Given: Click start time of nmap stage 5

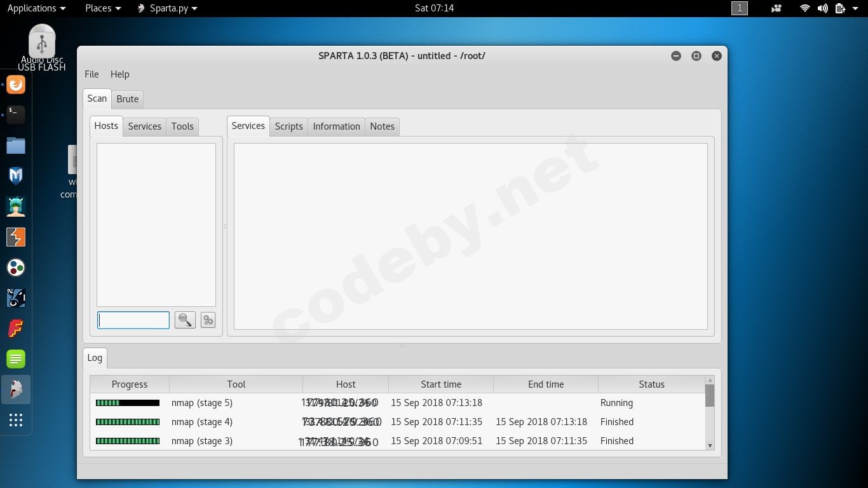Looking at the screenshot, I should [437, 403].
